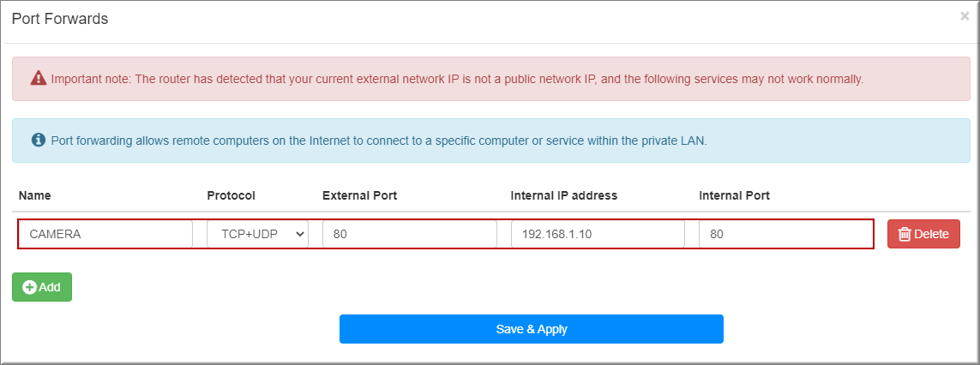The height and width of the screenshot is (365, 980).
Task: Focus the Name field containing CAMERA
Action: pyautogui.click(x=105, y=234)
